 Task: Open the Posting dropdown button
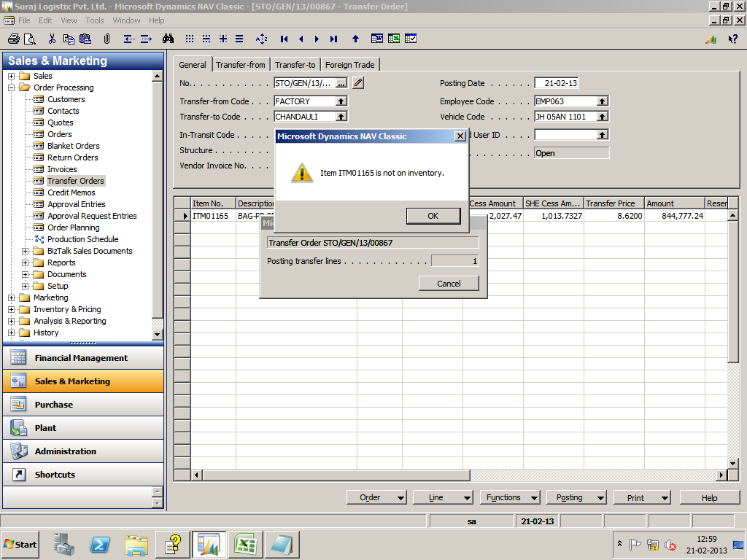tap(576, 497)
